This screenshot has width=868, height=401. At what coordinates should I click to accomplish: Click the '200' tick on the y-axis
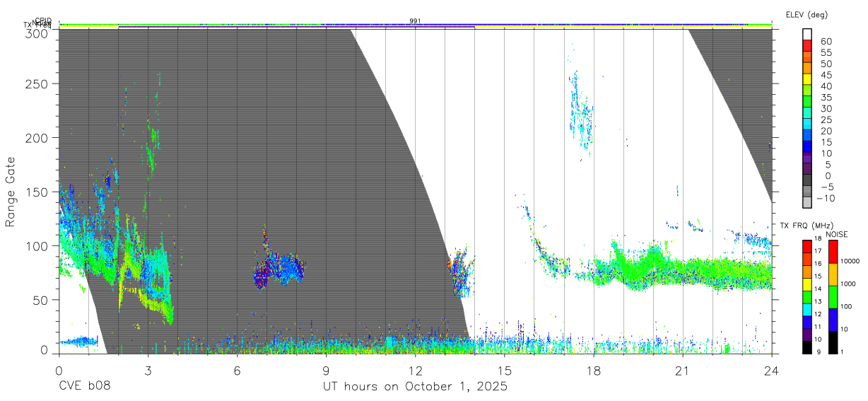pos(37,137)
